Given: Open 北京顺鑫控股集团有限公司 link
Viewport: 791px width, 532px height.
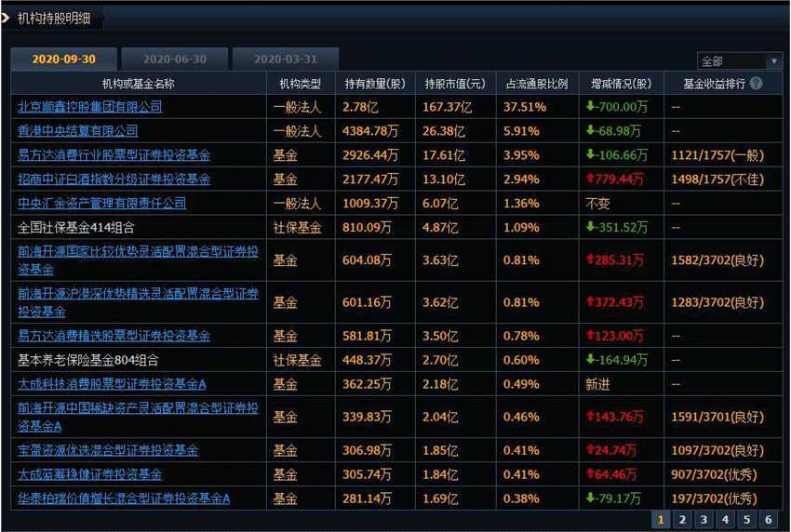Looking at the screenshot, I should point(89,106).
